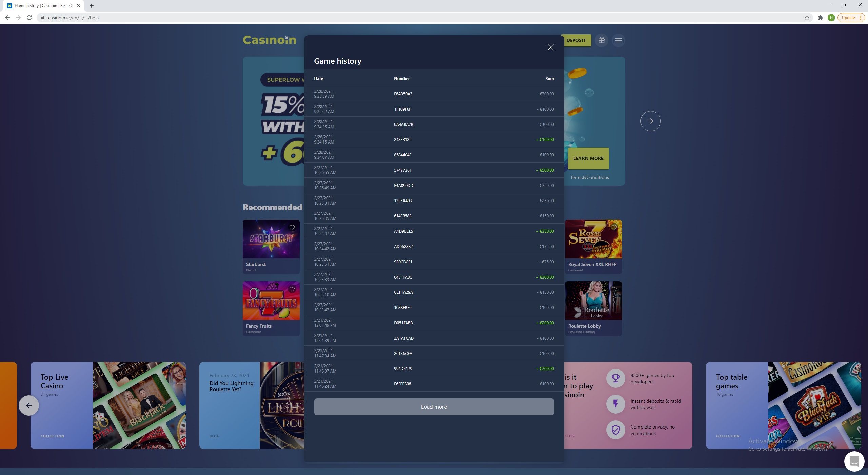This screenshot has height=475, width=868.
Task: Click the previous carousel arrow button
Action: (x=29, y=405)
